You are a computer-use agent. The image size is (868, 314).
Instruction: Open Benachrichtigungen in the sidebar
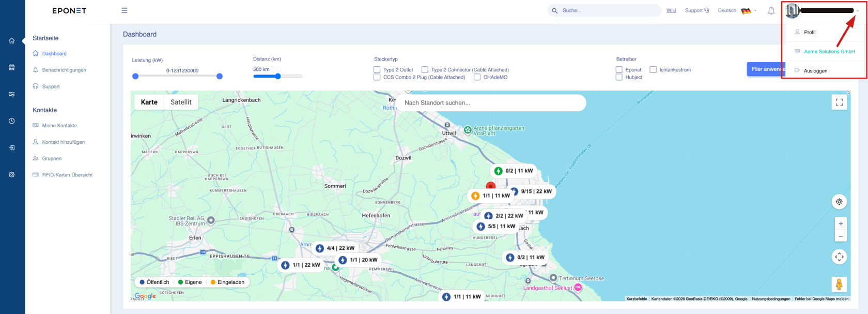(64, 70)
